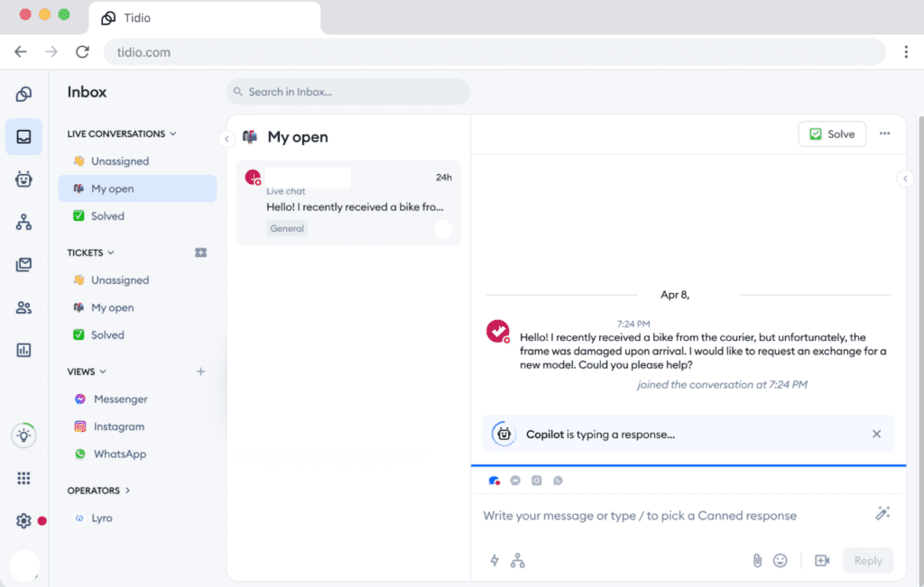
Task: Click the Solve button for this conversation
Action: [831, 133]
